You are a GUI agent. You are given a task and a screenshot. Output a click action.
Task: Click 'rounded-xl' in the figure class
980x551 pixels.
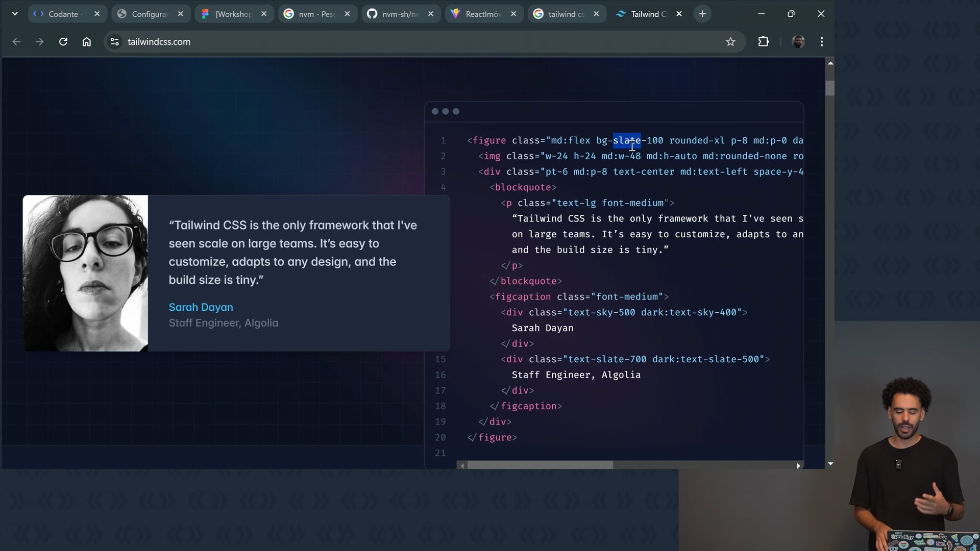[697, 140]
